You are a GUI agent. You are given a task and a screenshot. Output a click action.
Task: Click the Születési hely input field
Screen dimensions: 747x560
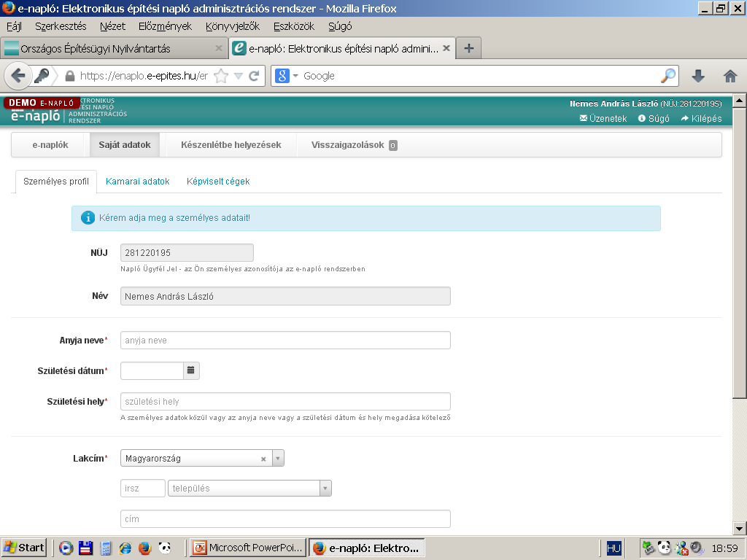pos(285,401)
